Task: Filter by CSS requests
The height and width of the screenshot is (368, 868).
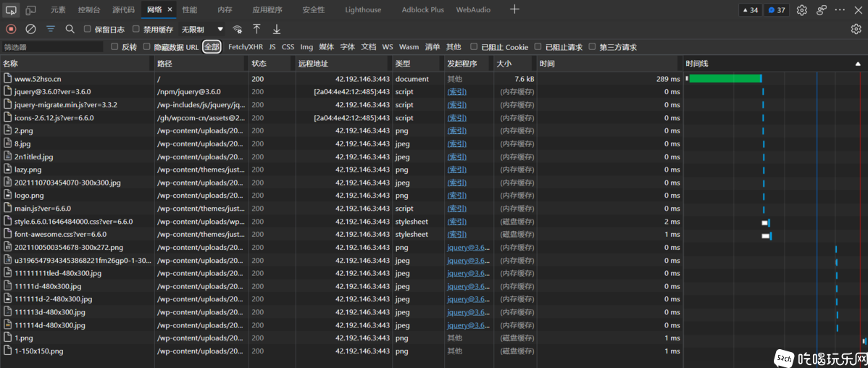Action: [x=288, y=47]
